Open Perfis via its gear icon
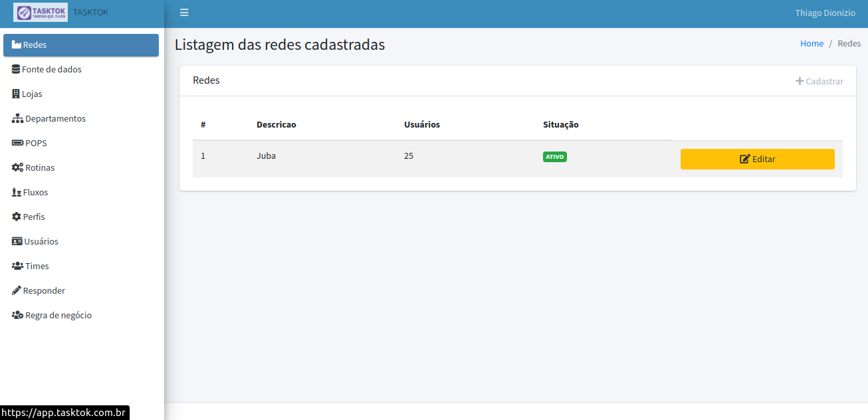The height and width of the screenshot is (420, 868). tap(17, 217)
